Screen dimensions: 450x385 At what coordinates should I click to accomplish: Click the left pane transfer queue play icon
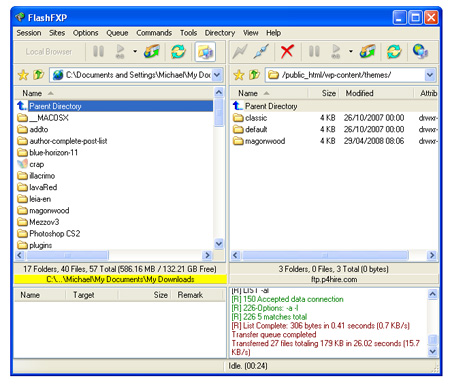click(120, 52)
